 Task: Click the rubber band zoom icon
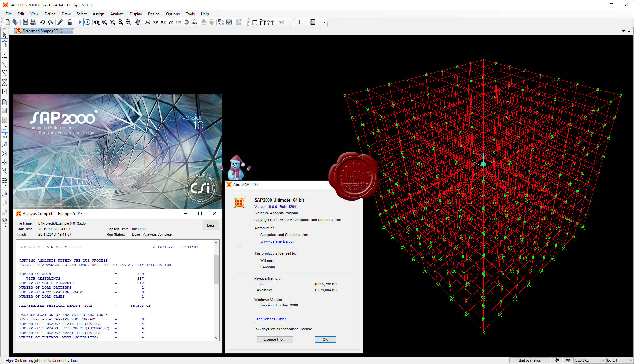97,22
